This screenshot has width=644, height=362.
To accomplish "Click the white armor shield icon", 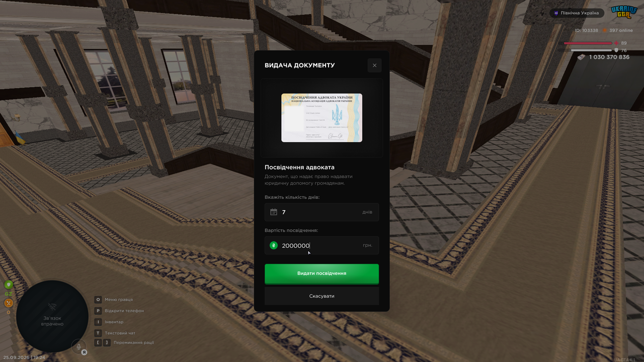I will (x=616, y=50).
